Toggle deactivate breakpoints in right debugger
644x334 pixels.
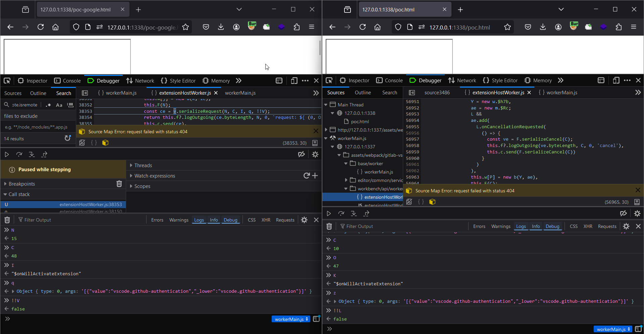(x=624, y=213)
